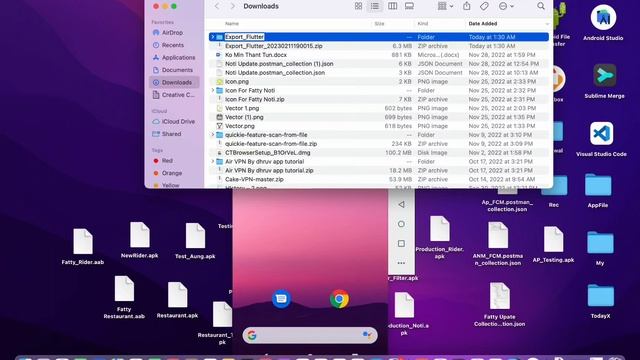Select icon.png in the file list
This screenshot has height=360, width=640.
(x=379, y=82)
